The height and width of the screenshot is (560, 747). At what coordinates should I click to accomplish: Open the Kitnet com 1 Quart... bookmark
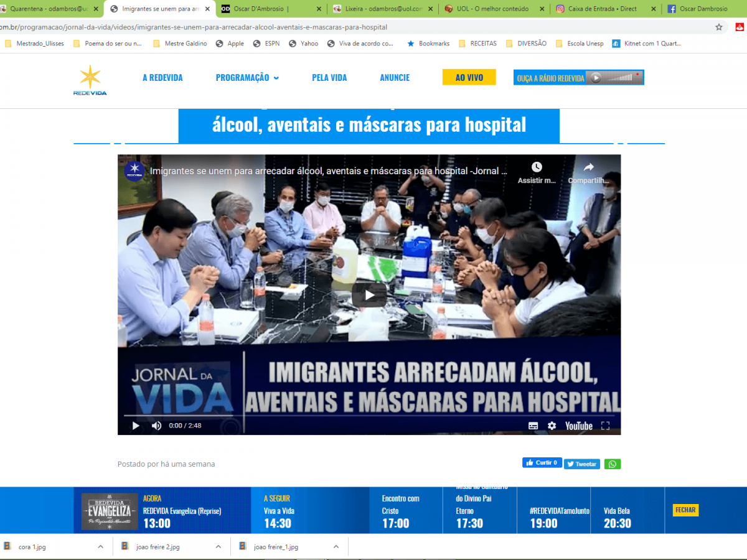(647, 44)
